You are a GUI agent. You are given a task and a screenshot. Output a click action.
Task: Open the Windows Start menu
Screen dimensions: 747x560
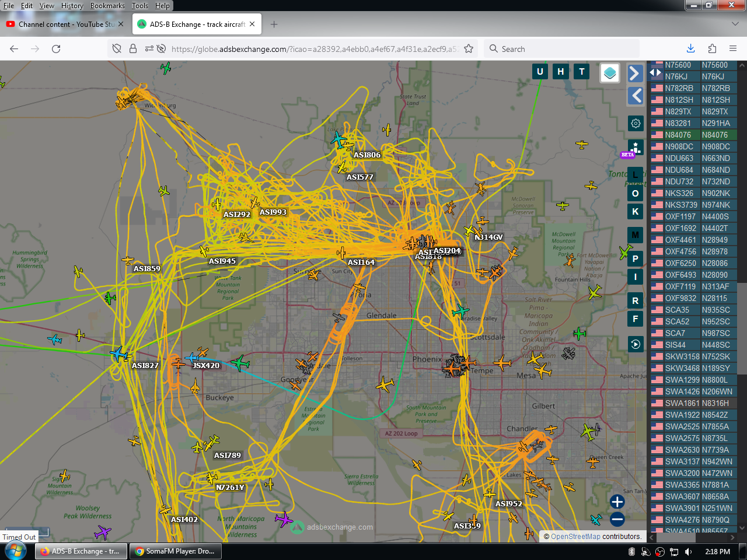[15, 551]
